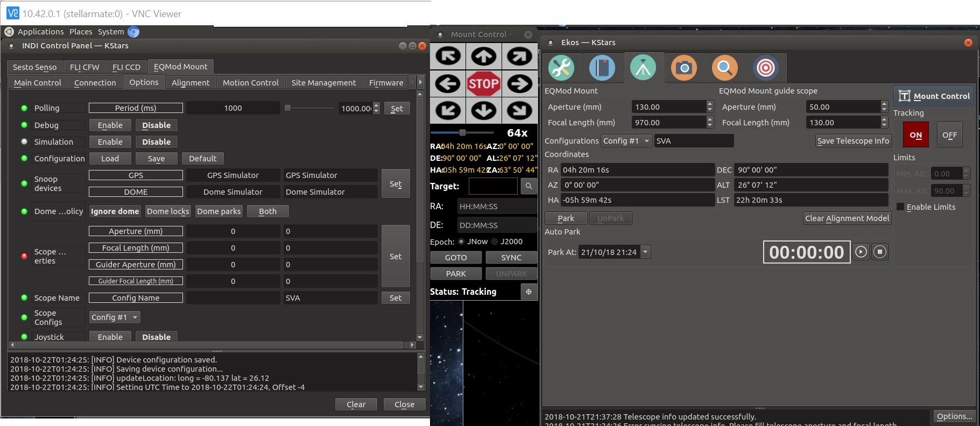Open the Main Control tab
Image resolution: width=980 pixels, height=426 pixels.
(x=38, y=83)
